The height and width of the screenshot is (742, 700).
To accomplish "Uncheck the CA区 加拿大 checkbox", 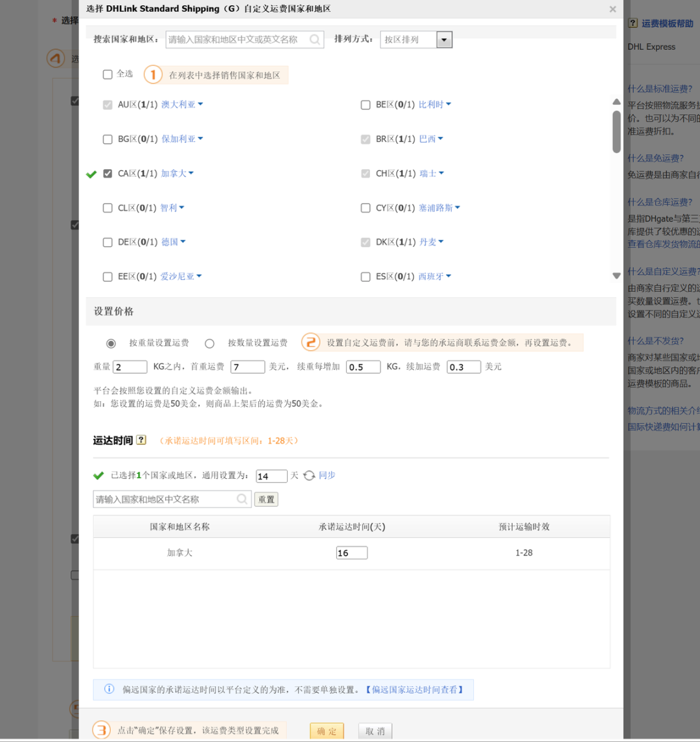I will click(108, 173).
